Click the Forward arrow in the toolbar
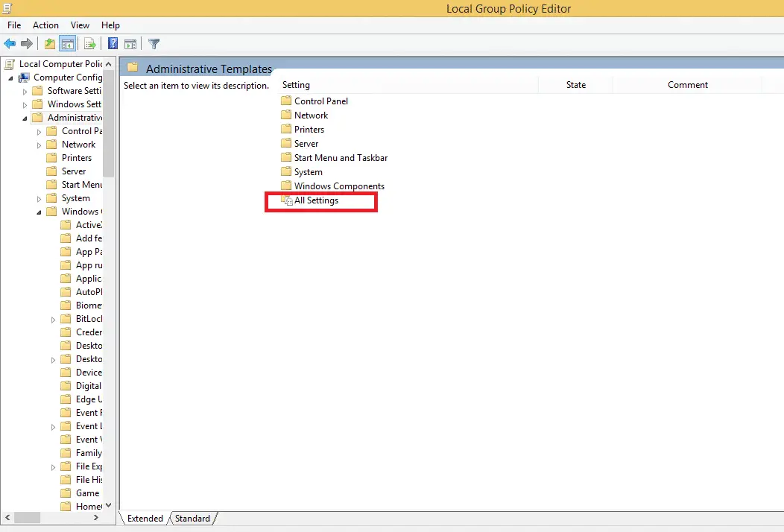Viewport: 784px width, 532px height. click(x=27, y=44)
